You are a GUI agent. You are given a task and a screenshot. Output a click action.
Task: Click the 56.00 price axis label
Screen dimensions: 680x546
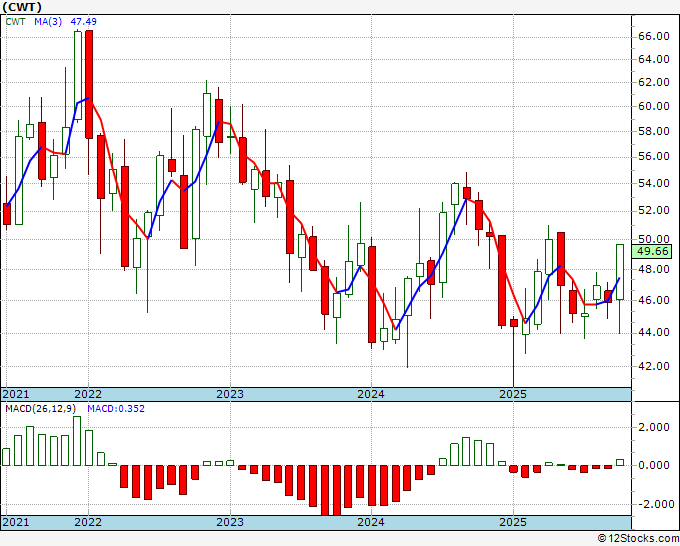(x=654, y=157)
